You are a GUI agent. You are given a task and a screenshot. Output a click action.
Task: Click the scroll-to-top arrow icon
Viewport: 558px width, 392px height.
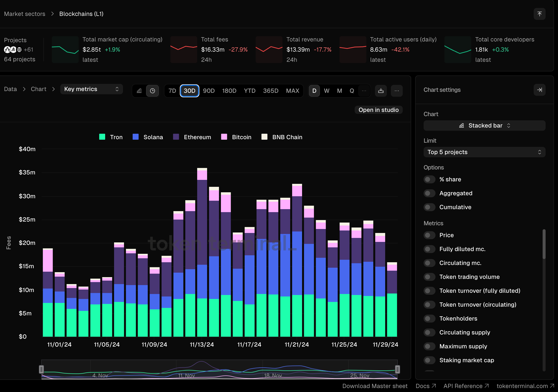[539, 14]
